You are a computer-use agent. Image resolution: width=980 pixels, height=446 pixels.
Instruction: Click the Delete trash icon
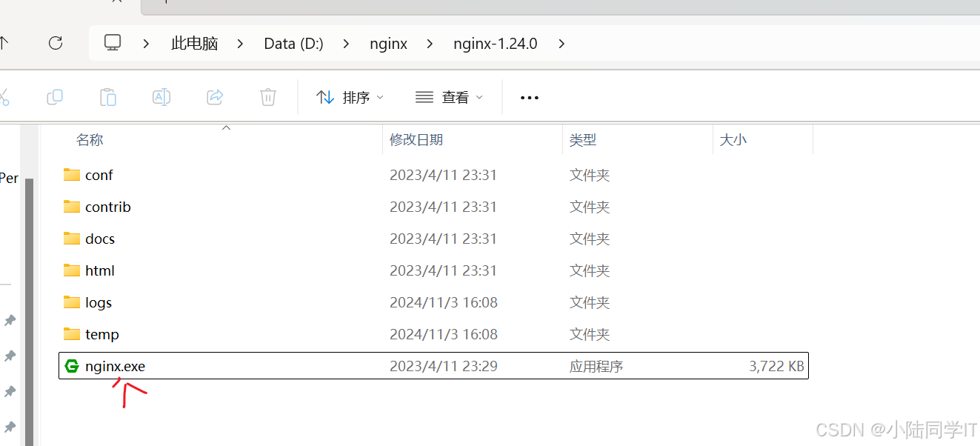click(x=268, y=97)
